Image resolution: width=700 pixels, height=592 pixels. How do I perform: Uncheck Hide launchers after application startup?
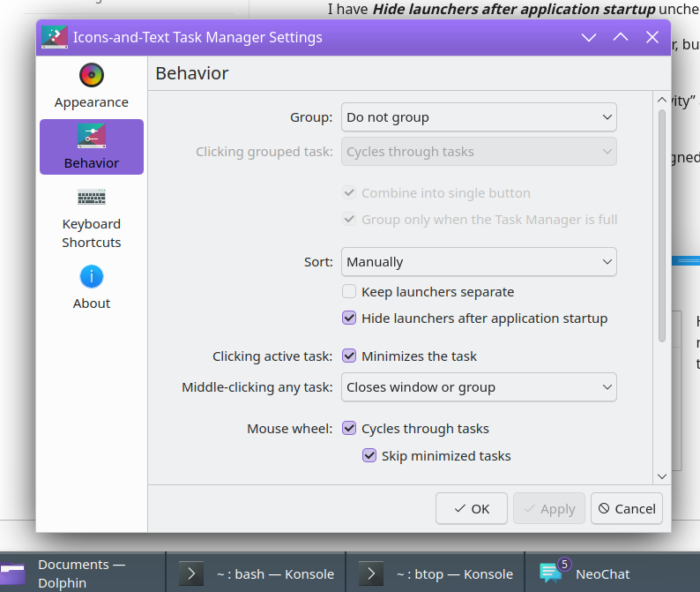[x=349, y=318]
